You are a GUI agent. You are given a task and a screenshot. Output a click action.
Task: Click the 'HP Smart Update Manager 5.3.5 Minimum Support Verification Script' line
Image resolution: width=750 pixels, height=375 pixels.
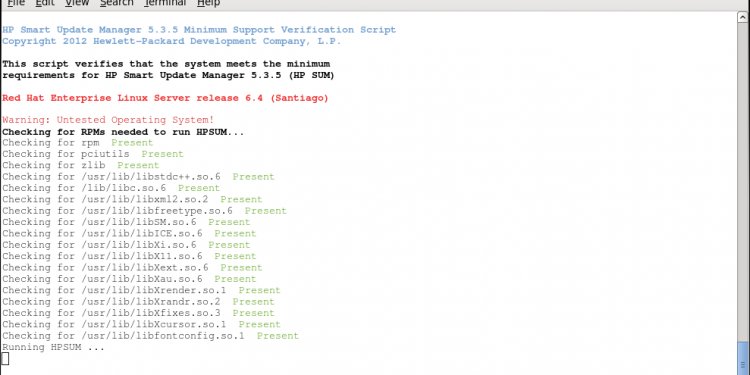tap(199, 30)
